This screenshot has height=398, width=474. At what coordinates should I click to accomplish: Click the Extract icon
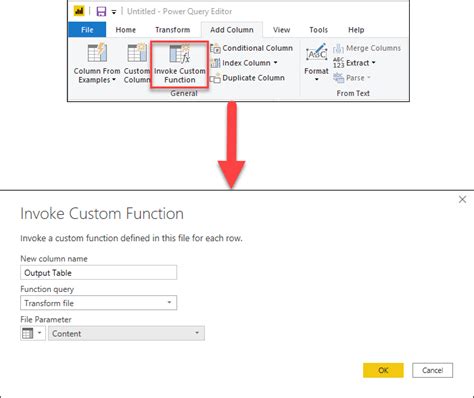pos(338,63)
